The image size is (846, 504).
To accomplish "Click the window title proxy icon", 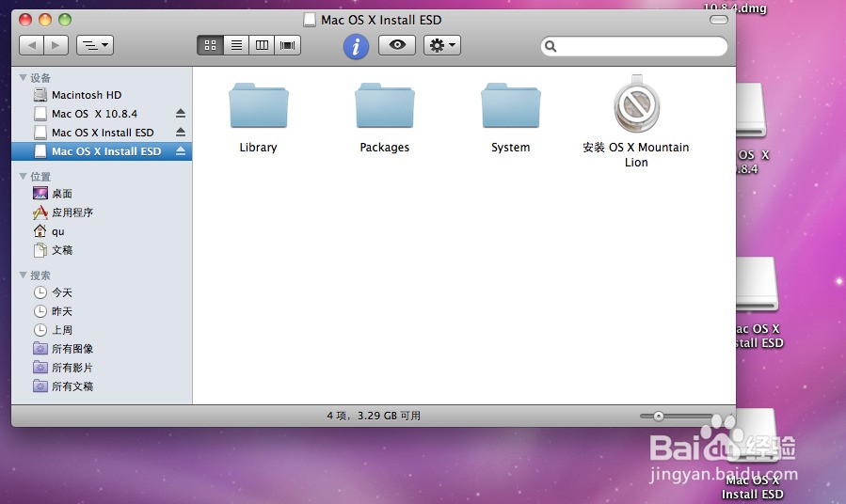I will 310,20.
